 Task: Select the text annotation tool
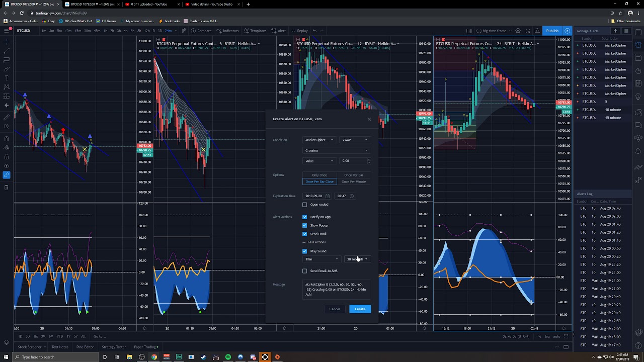pyautogui.click(x=6, y=77)
